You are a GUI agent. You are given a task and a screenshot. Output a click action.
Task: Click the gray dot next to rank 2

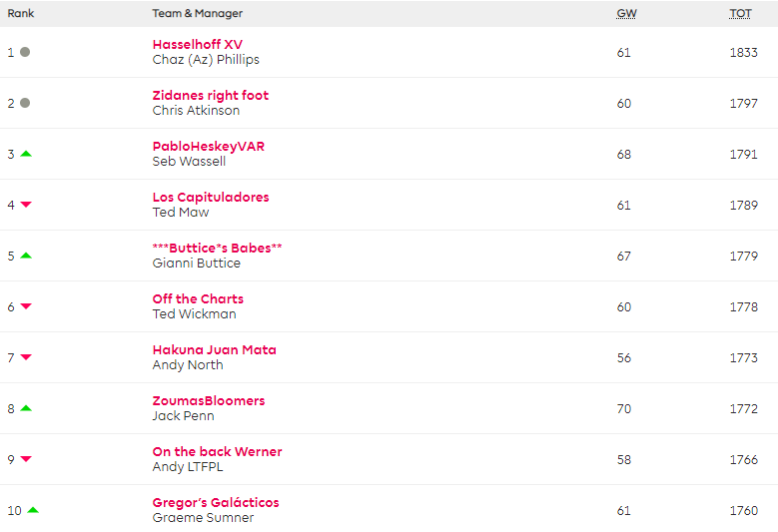(25, 103)
